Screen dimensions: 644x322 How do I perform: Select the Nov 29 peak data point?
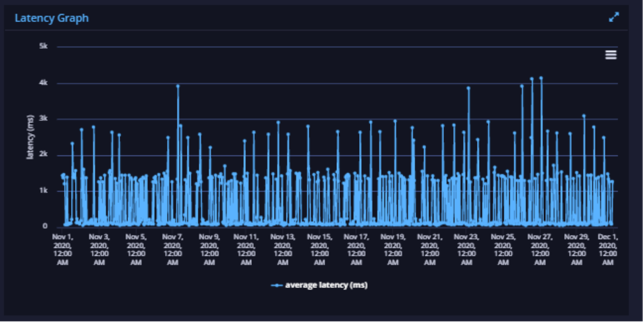583,116
